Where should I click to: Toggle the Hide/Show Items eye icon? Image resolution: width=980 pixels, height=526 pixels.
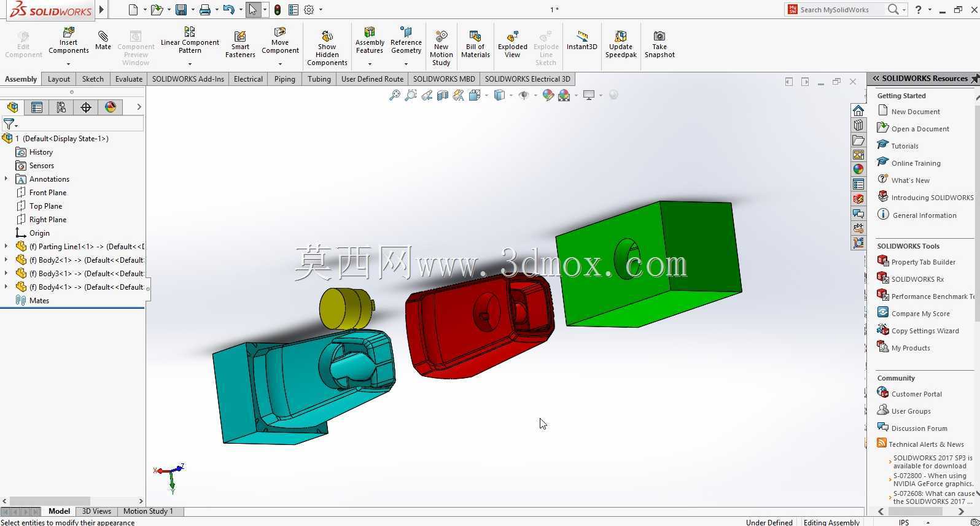click(x=524, y=95)
